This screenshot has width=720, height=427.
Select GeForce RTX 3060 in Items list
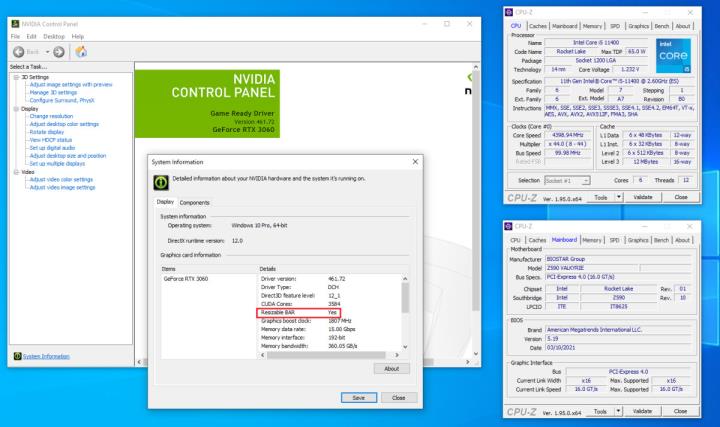(x=186, y=279)
